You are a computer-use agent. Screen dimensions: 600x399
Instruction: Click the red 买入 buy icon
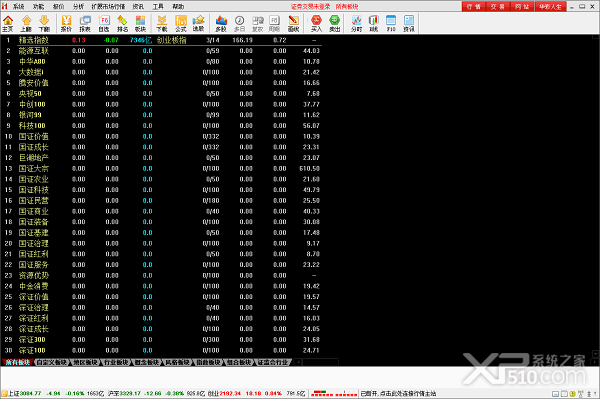click(316, 23)
